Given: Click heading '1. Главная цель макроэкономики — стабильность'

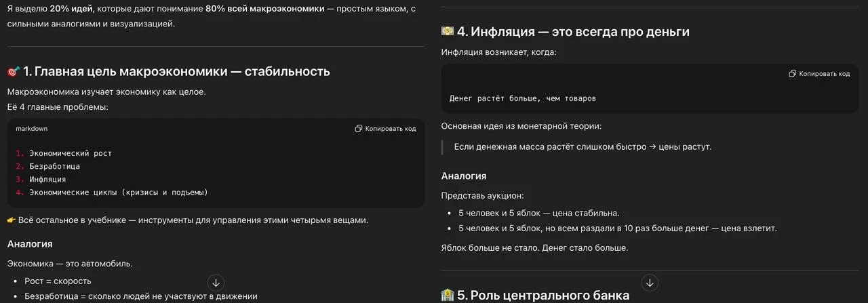Looking at the screenshot, I should point(176,72).
